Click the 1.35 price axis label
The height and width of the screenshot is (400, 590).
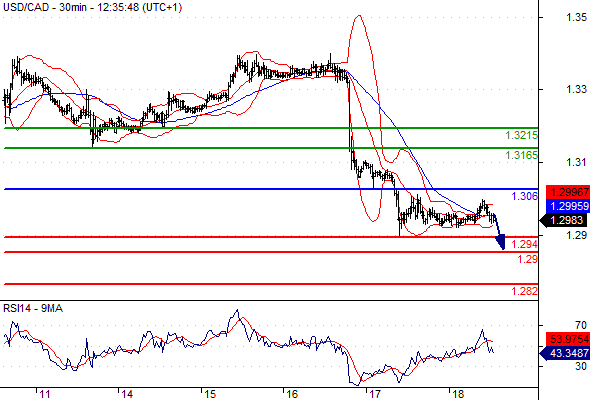click(x=576, y=17)
